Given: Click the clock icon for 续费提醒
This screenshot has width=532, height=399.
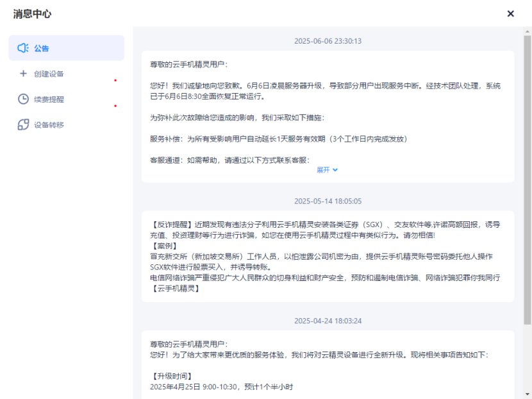Looking at the screenshot, I should pos(23,99).
